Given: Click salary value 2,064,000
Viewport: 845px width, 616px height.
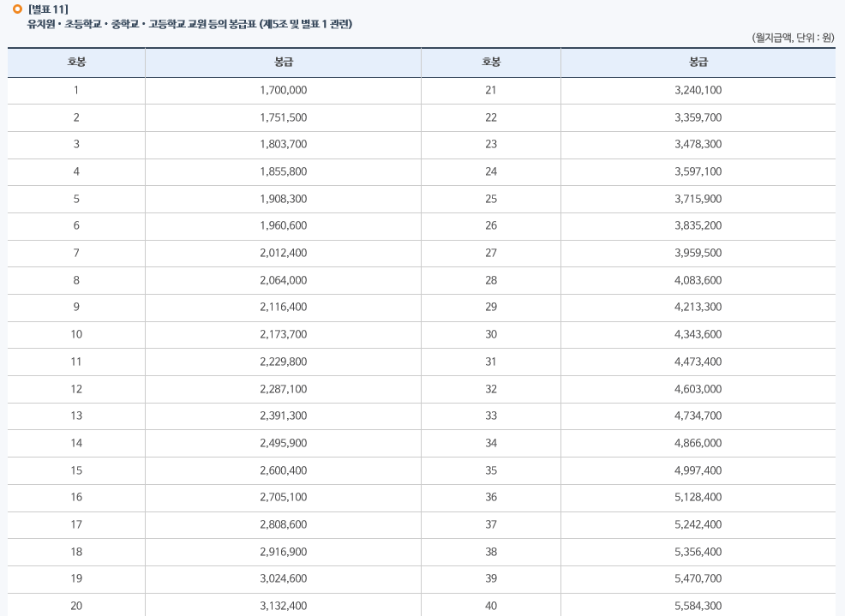Looking at the screenshot, I should coord(284,280).
